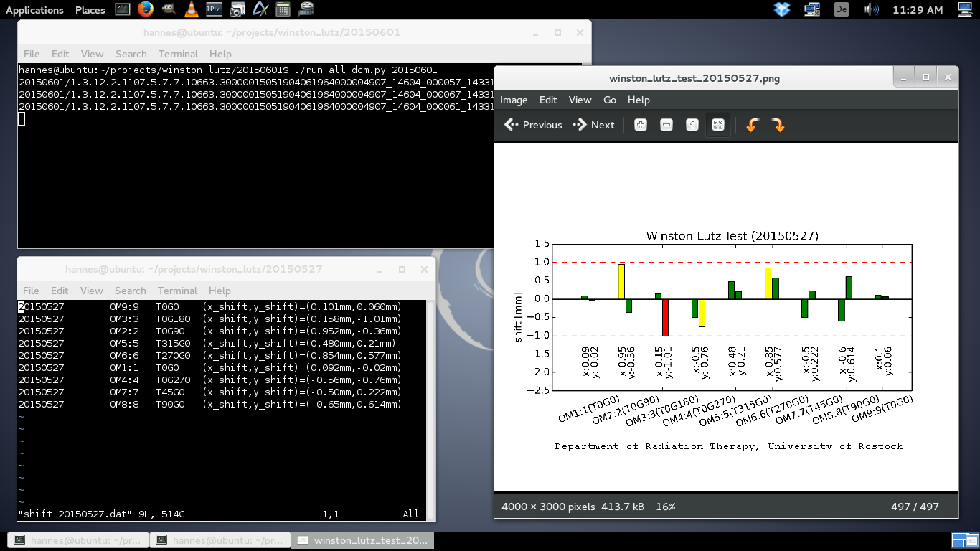Rotate the image clockwise
Image resolution: width=980 pixels, height=551 pixels.
(778, 125)
